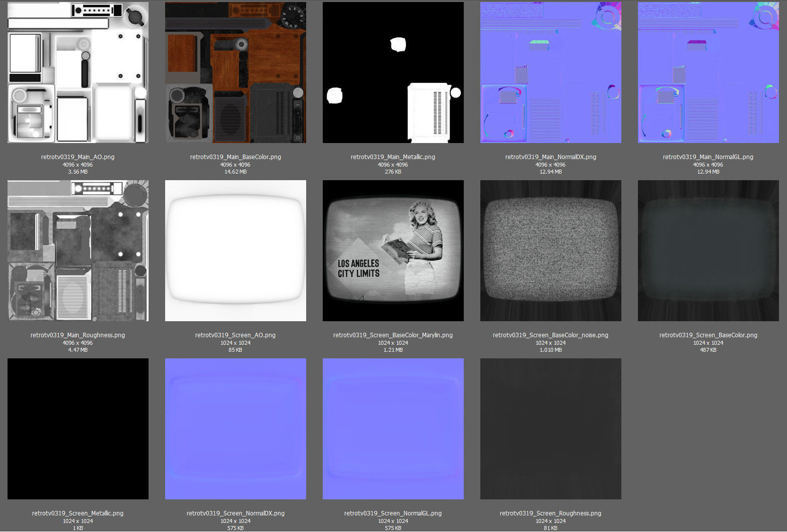Screen dimensions: 787x532
Task: Select the retrotv0319_Main_NormalDX.png thumbnail
Action: [551, 72]
